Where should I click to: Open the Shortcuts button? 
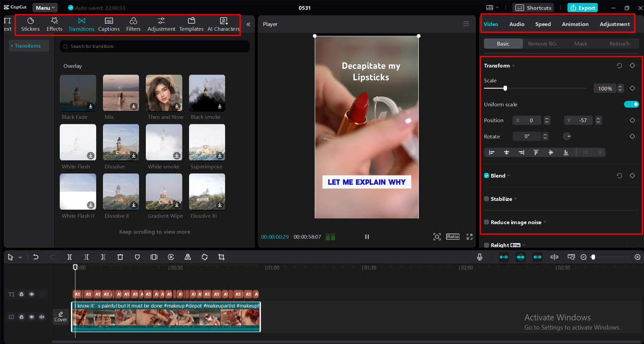click(534, 8)
